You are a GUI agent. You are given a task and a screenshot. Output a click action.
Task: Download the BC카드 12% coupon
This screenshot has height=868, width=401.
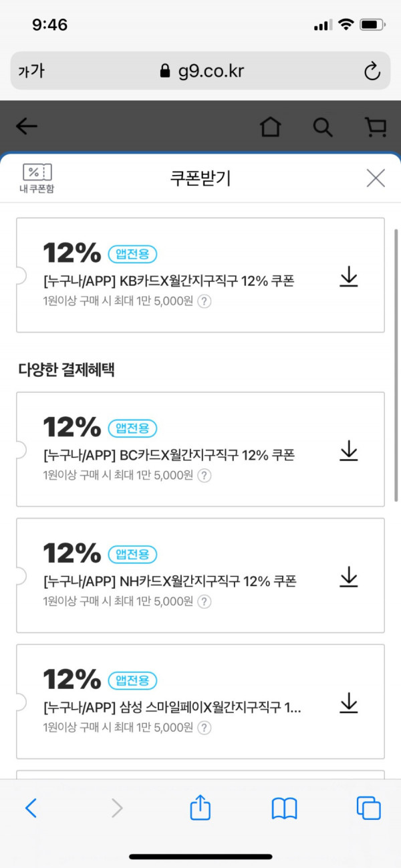[x=349, y=450]
